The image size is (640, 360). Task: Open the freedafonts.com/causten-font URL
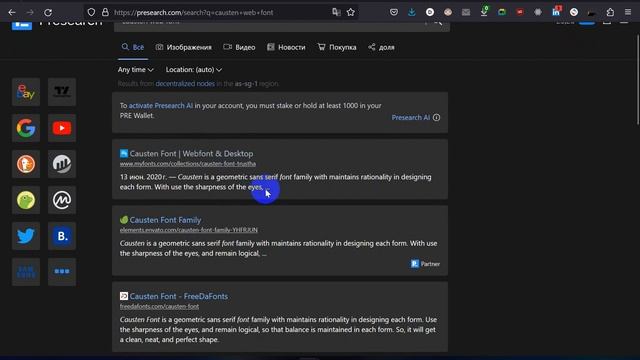click(x=159, y=306)
